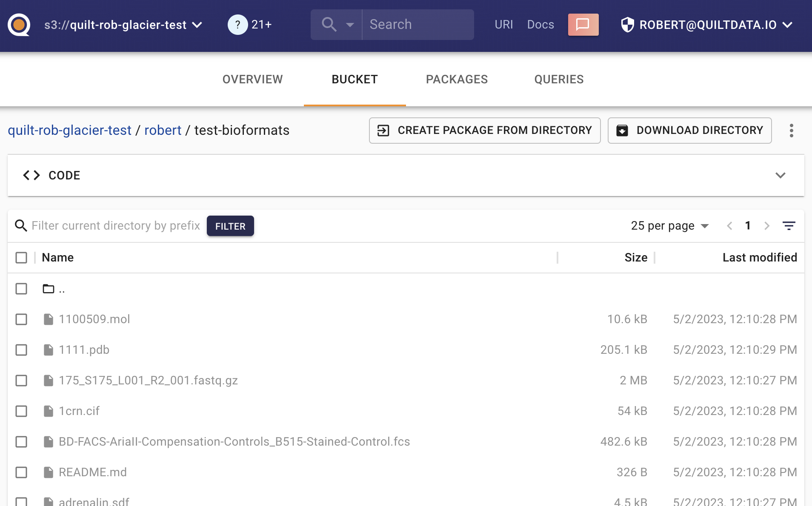
Task: Click the filter by prefix input field
Action: click(116, 226)
